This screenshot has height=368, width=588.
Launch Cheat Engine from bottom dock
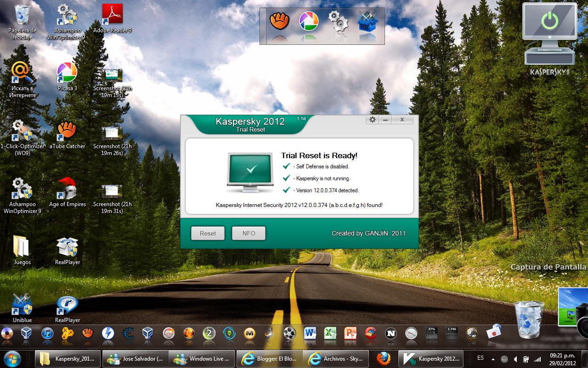(128, 333)
